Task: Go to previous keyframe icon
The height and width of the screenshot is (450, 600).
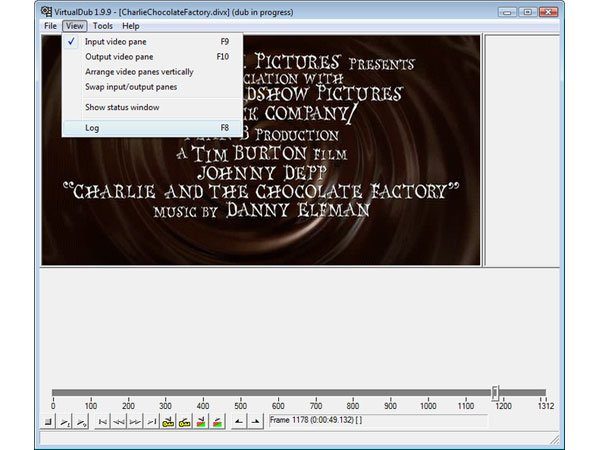Action: pyautogui.click(x=168, y=421)
